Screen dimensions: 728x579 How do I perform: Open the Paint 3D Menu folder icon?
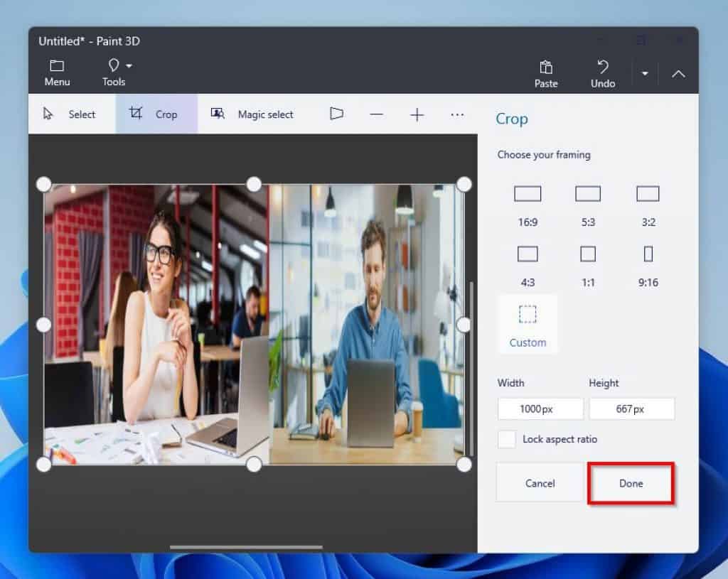(x=57, y=73)
